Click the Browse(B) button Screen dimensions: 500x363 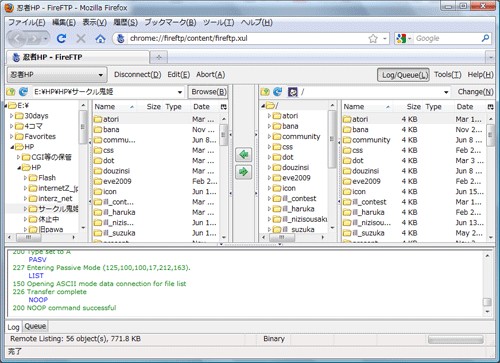click(x=209, y=92)
